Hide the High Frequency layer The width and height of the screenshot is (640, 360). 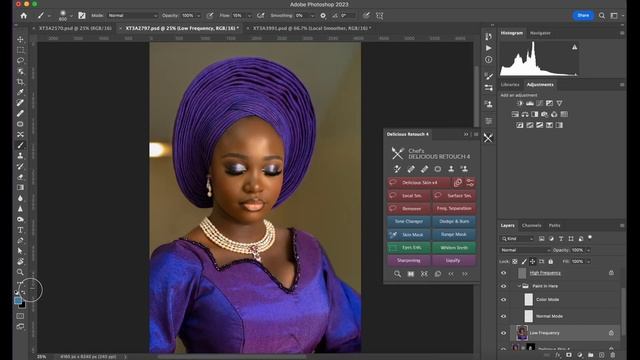click(x=503, y=273)
